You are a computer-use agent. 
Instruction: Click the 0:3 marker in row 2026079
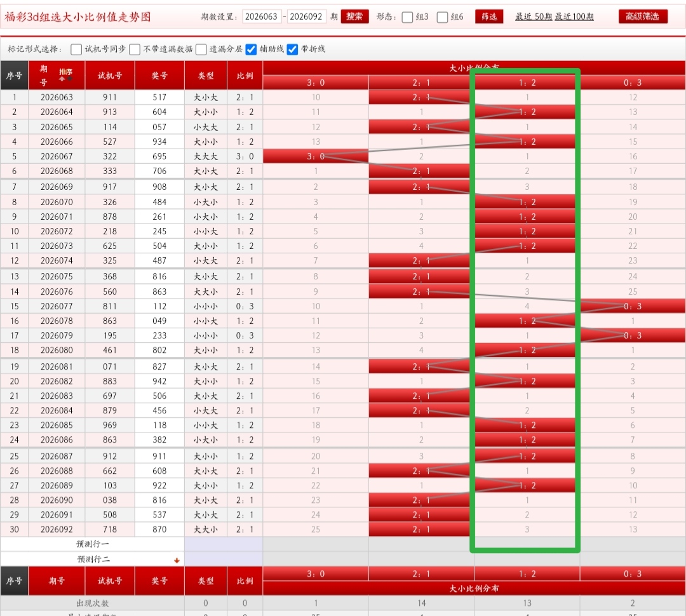coord(631,335)
